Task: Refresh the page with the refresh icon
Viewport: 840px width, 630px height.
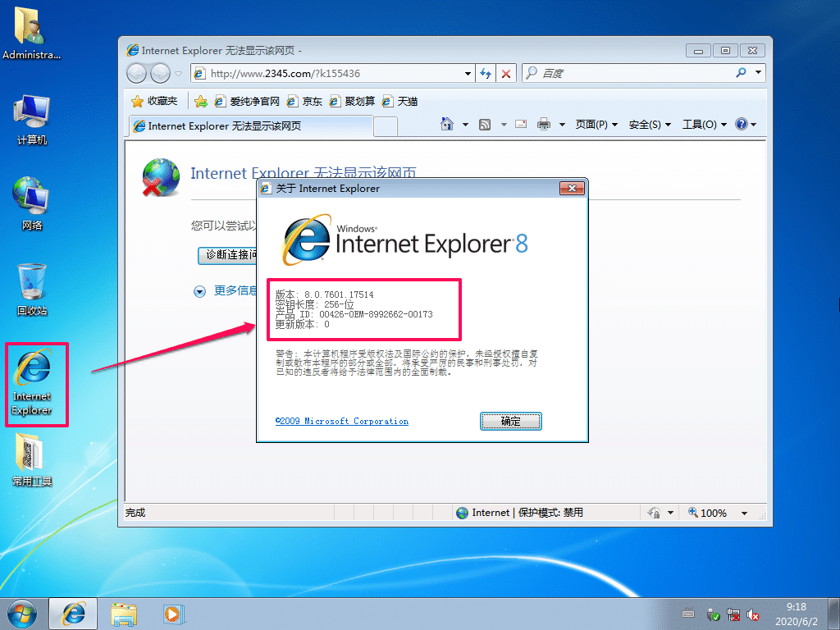Action: (x=484, y=73)
